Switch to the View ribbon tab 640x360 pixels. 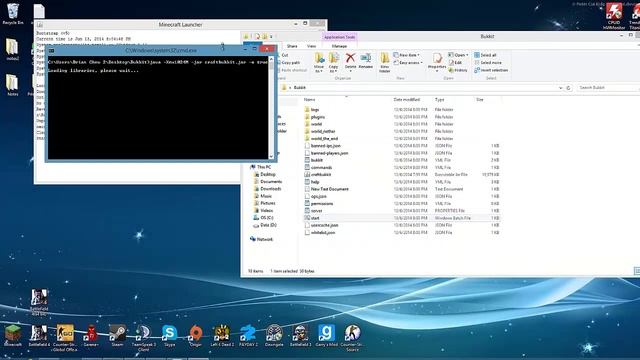coord(311,46)
